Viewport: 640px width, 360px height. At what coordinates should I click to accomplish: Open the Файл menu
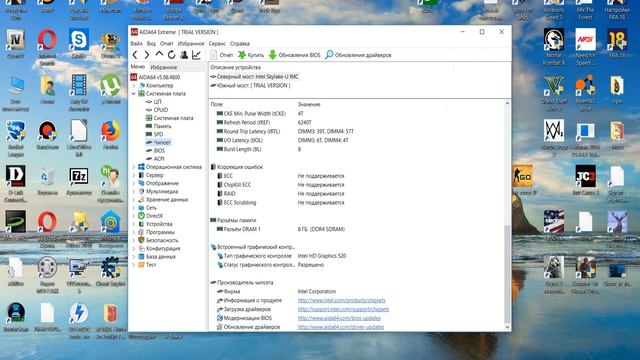pos(136,43)
